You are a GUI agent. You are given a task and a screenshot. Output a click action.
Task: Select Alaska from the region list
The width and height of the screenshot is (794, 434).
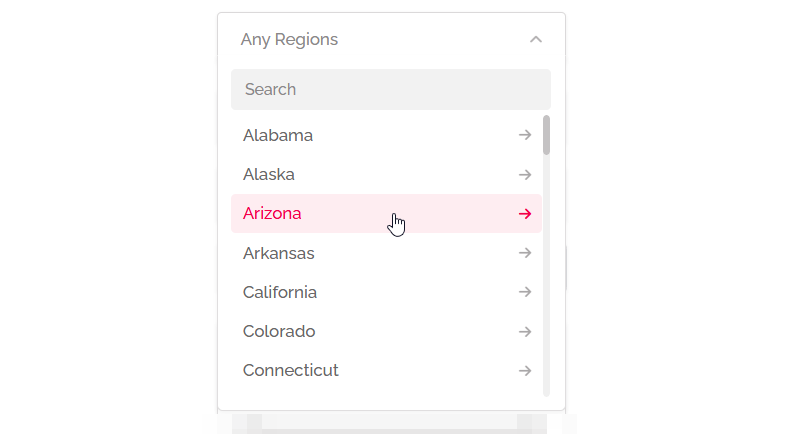pyautogui.click(x=269, y=174)
